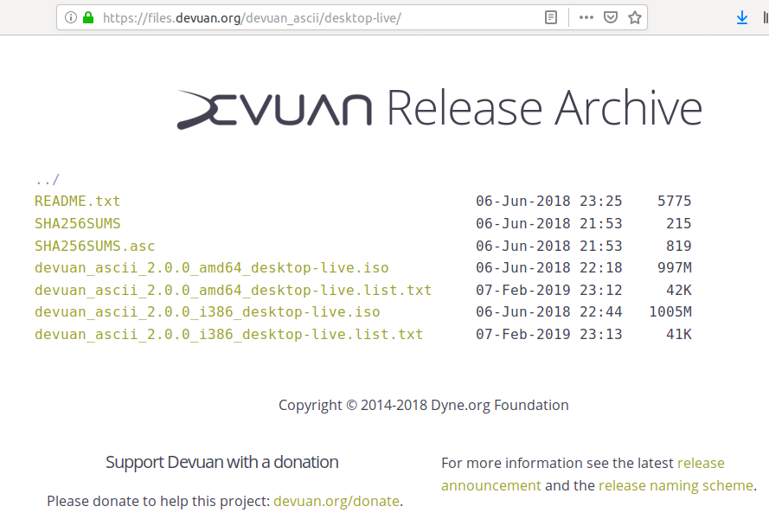Click the Devuan Release Archive logo
Viewport: 769px width, 532px height.
point(439,106)
